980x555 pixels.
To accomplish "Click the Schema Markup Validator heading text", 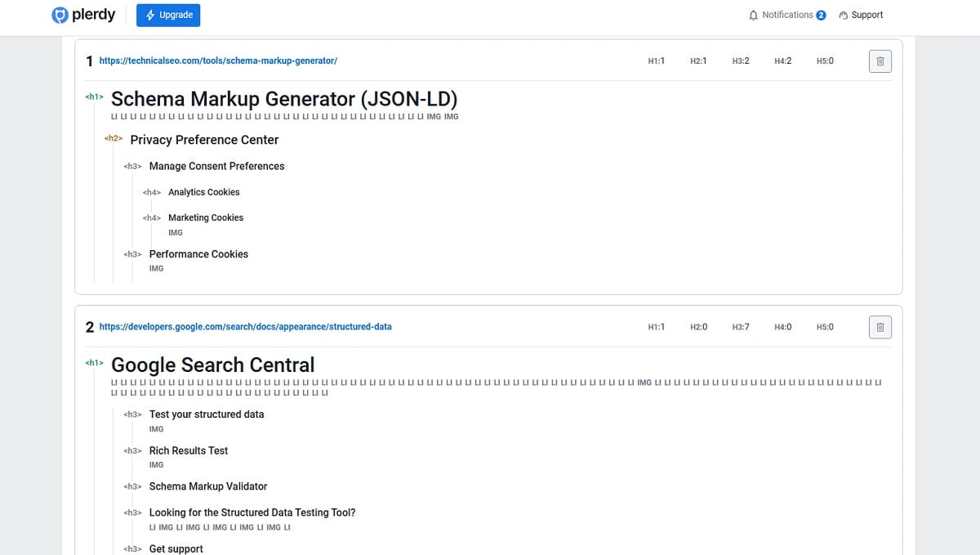I will 208,486.
